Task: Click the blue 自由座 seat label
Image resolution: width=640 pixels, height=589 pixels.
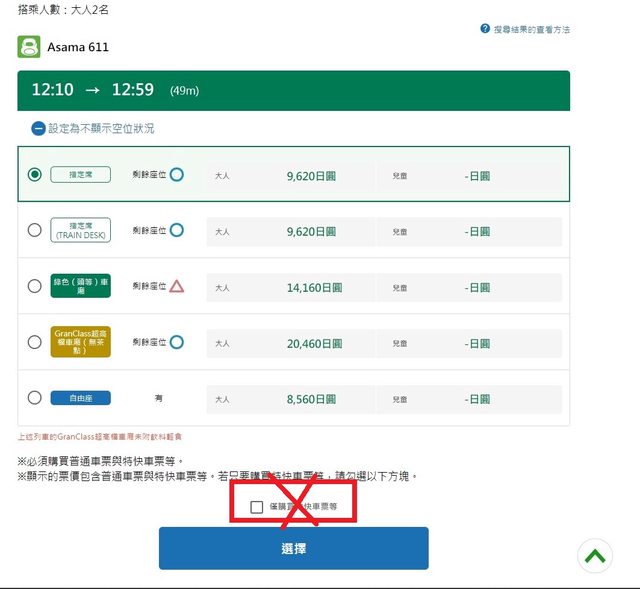Action: pos(80,397)
